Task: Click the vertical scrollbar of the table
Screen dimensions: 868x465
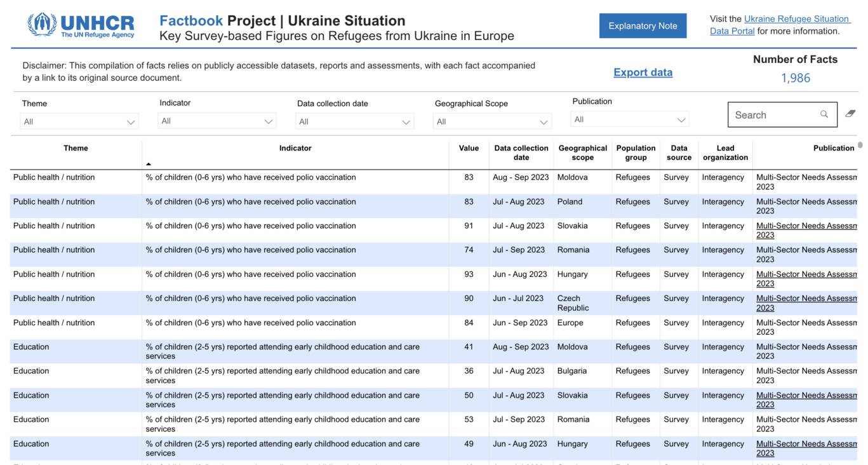Action: (860, 145)
